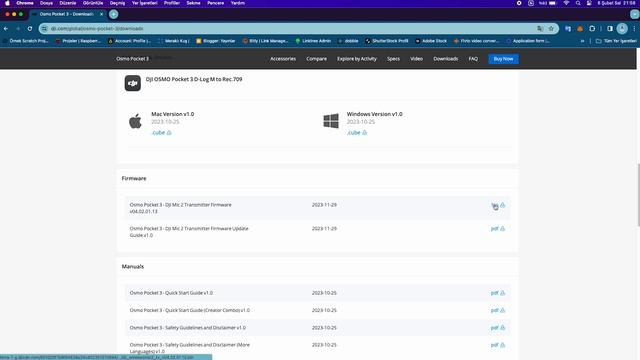Go back using the browser back arrow

(x=6, y=29)
